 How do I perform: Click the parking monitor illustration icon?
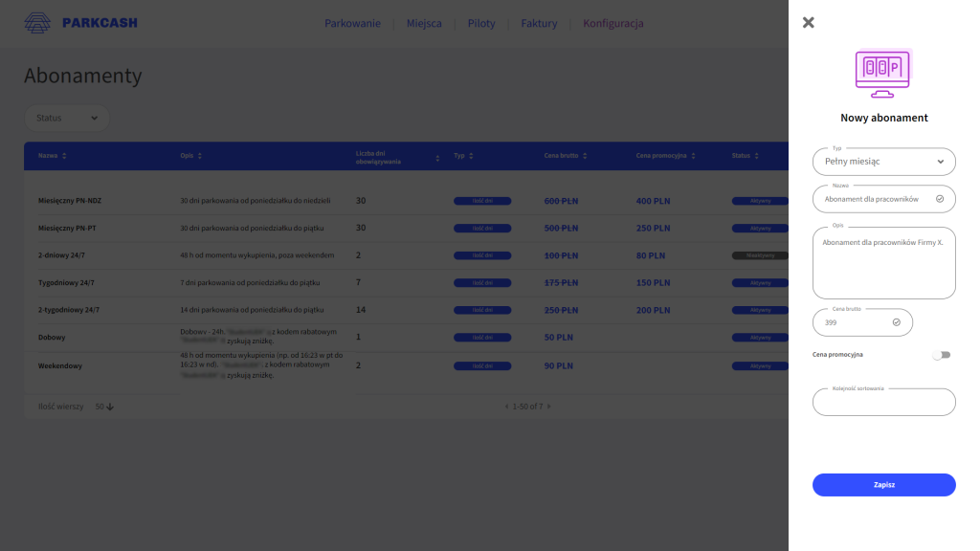click(x=882, y=74)
